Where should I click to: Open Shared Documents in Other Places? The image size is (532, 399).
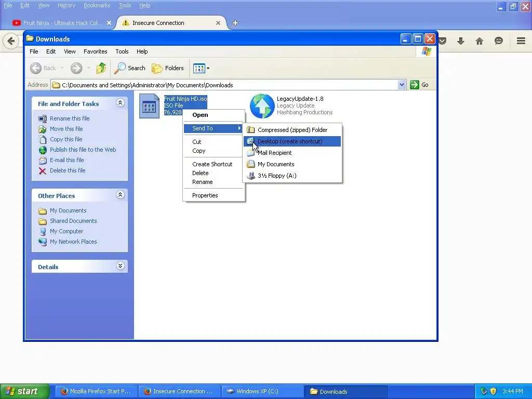coord(73,221)
